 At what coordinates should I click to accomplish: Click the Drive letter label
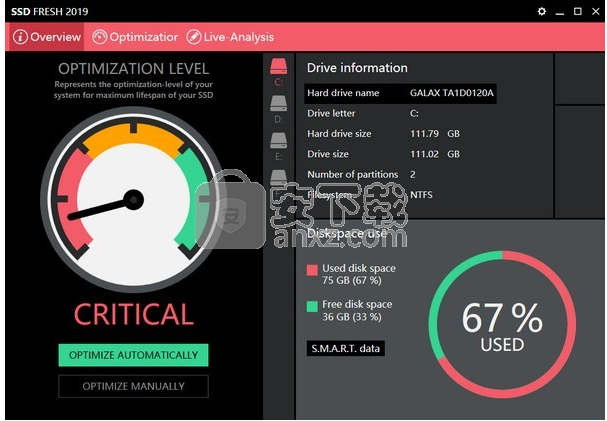331,113
